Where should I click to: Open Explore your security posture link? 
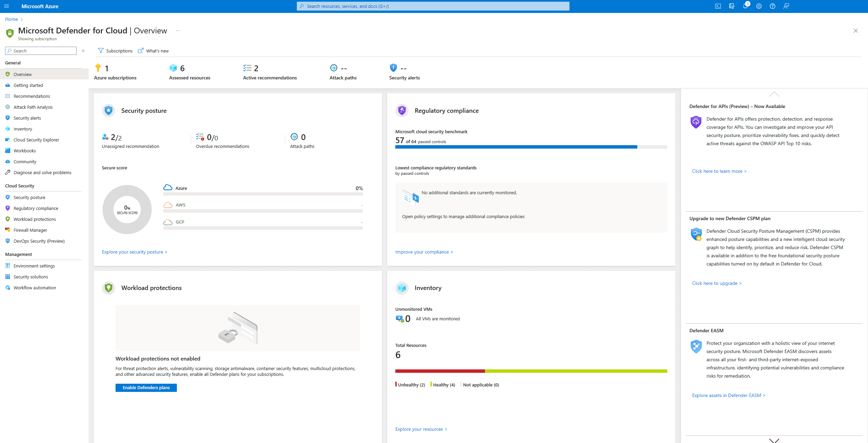point(134,252)
